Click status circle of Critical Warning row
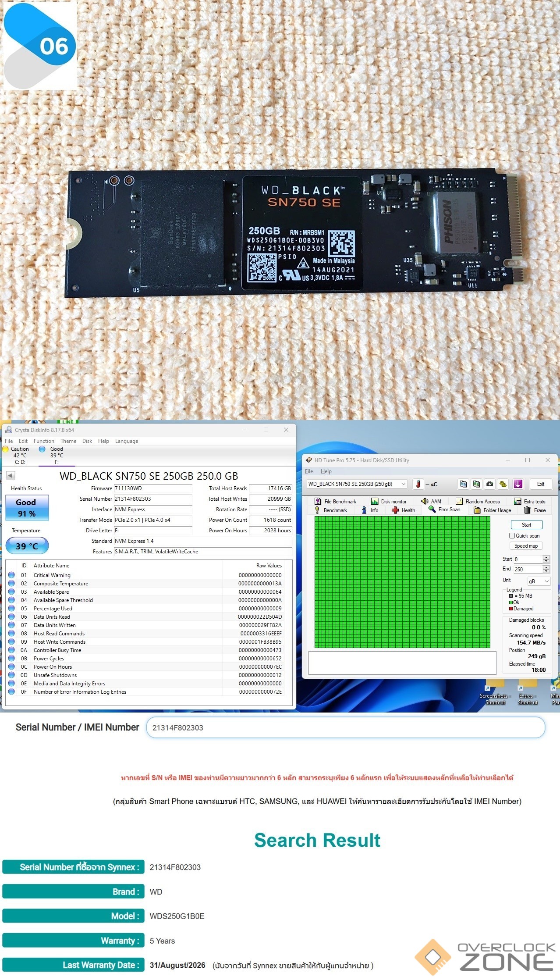The height and width of the screenshot is (980, 560). pyautogui.click(x=11, y=575)
